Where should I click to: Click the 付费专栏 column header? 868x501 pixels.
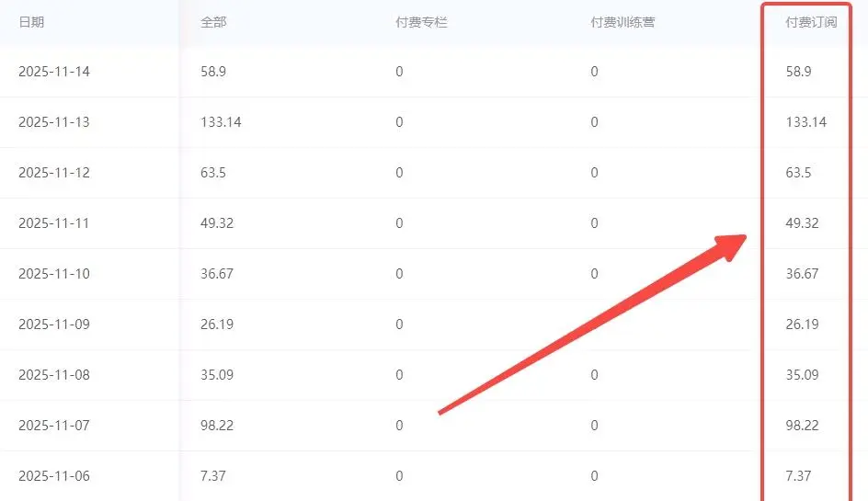pos(421,22)
